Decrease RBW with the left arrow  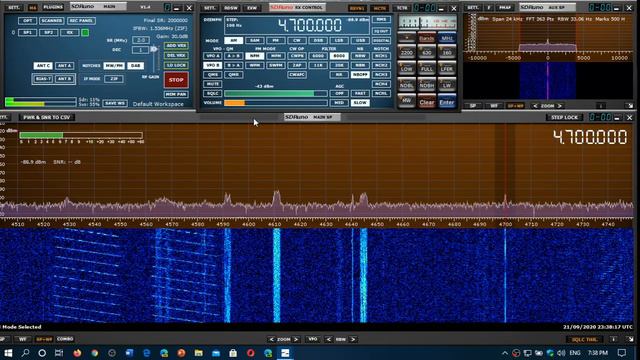tap(329, 340)
